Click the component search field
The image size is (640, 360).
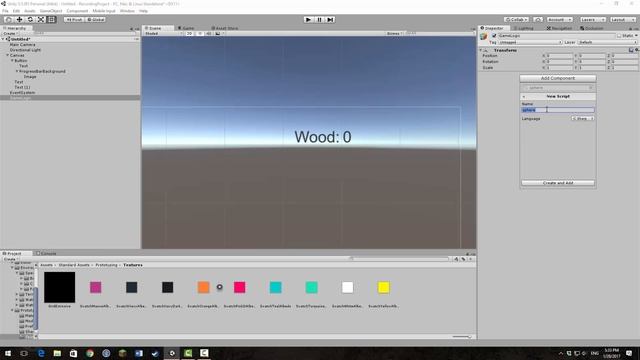[558, 88]
